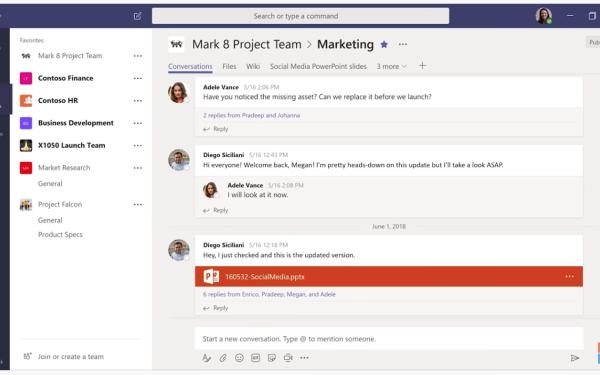Toggle the Marketing channel favorite star

click(384, 45)
